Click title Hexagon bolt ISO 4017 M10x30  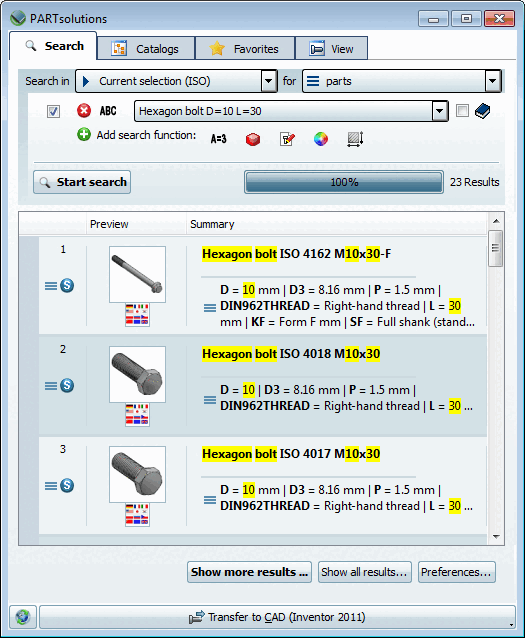[x=291, y=454]
